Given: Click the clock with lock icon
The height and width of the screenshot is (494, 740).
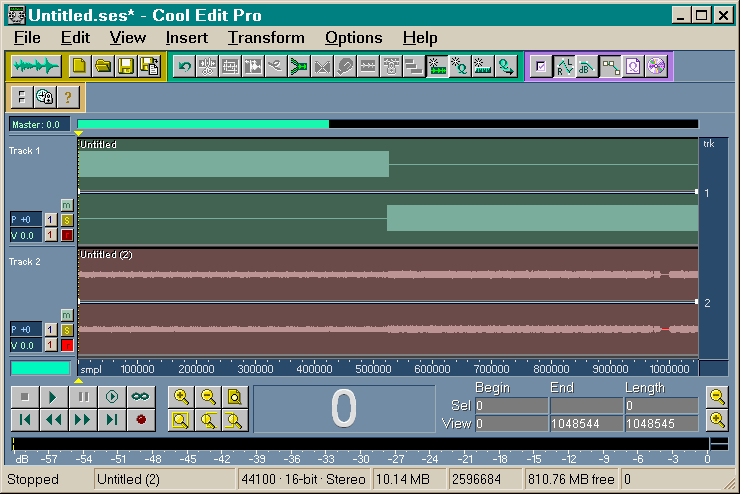Looking at the screenshot, I should tap(45, 97).
